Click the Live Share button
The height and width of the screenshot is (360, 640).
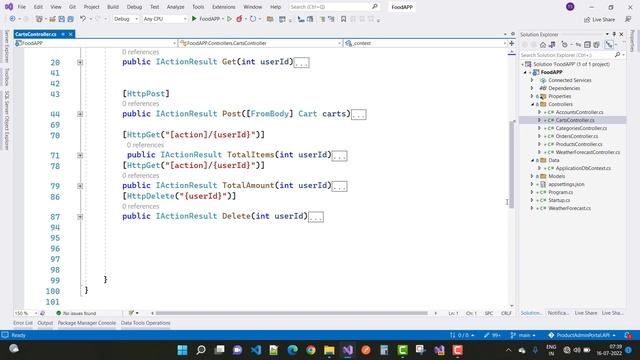tap(599, 20)
